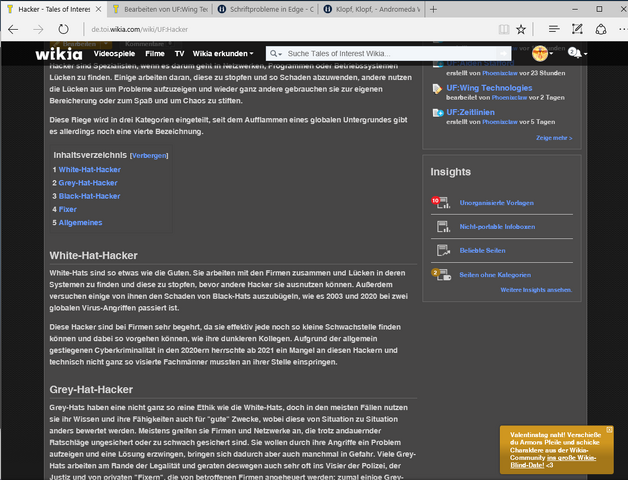
Task: Open Phoenixclaw profile in the 2 Tagen entry
Action: coord(509,97)
